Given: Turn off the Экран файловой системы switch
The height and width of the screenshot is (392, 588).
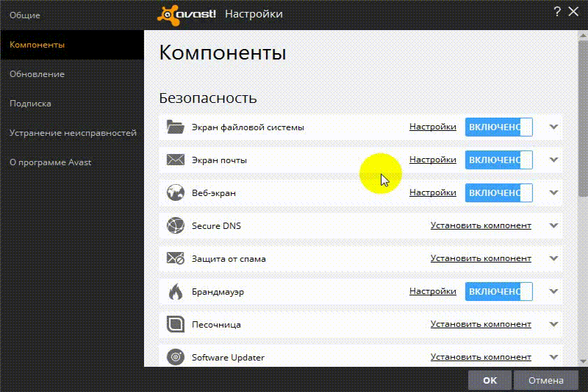Looking at the screenshot, I should pyautogui.click(x=498, y=127).
